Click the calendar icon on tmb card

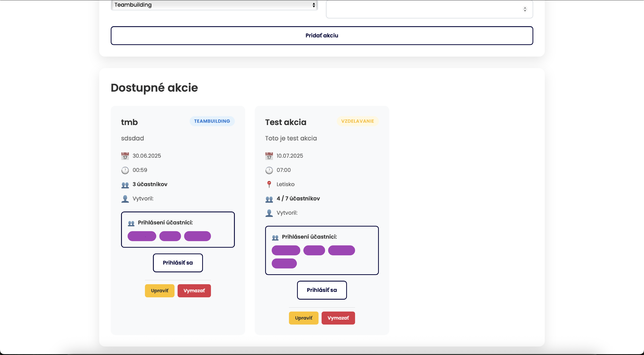(x=125, y=156)
